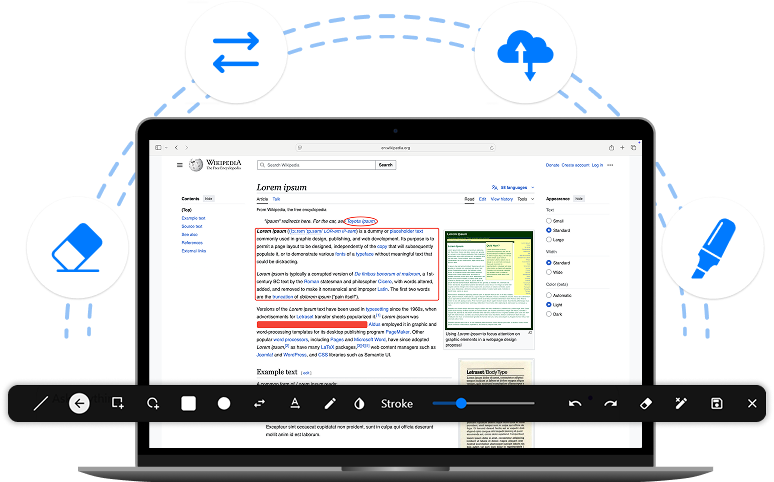Image resolution: width=774 pixels, height=482 pixels.
Task: Select the Small text size radio button
Action: point(549,221)
